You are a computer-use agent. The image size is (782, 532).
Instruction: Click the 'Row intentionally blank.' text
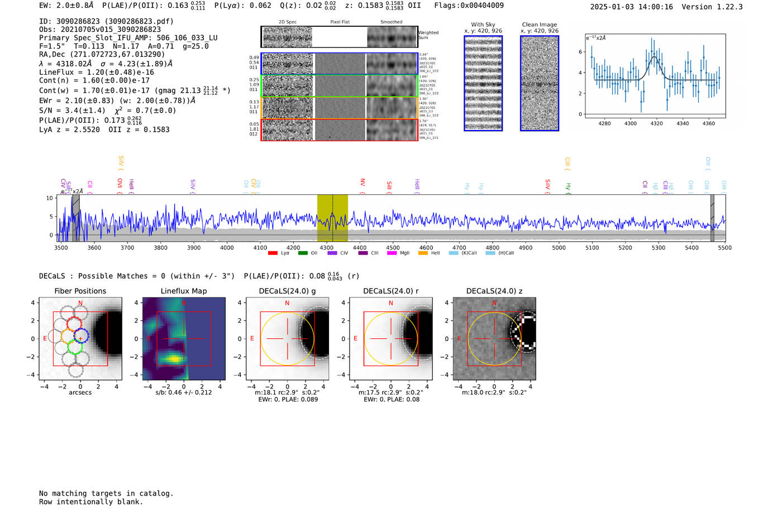click(x=91, y=502)
